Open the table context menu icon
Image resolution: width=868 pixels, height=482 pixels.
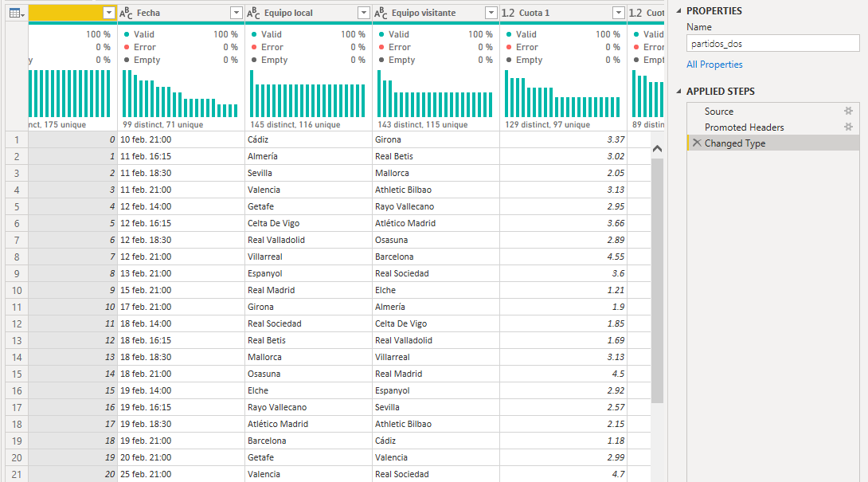[16, 14]
